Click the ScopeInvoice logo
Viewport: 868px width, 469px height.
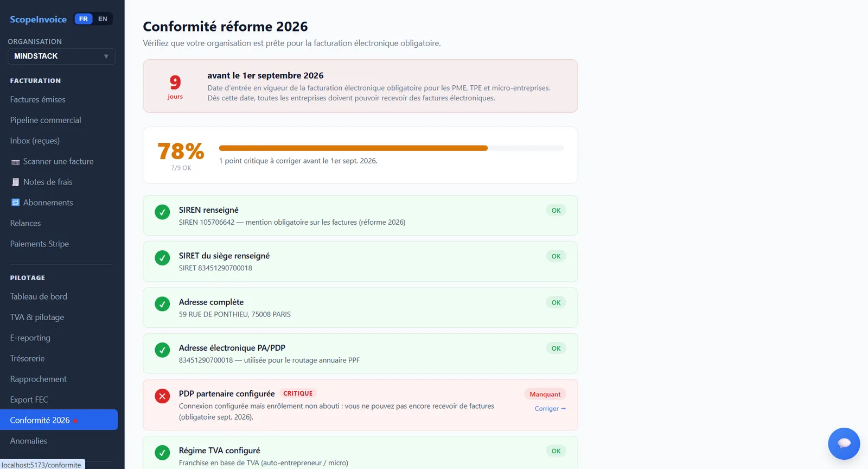38,20
